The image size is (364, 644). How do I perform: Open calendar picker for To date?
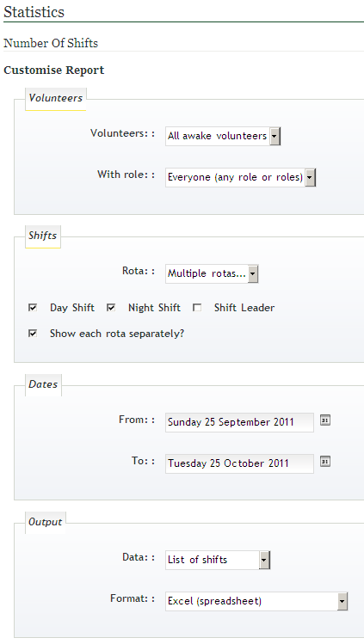point(325,462)
